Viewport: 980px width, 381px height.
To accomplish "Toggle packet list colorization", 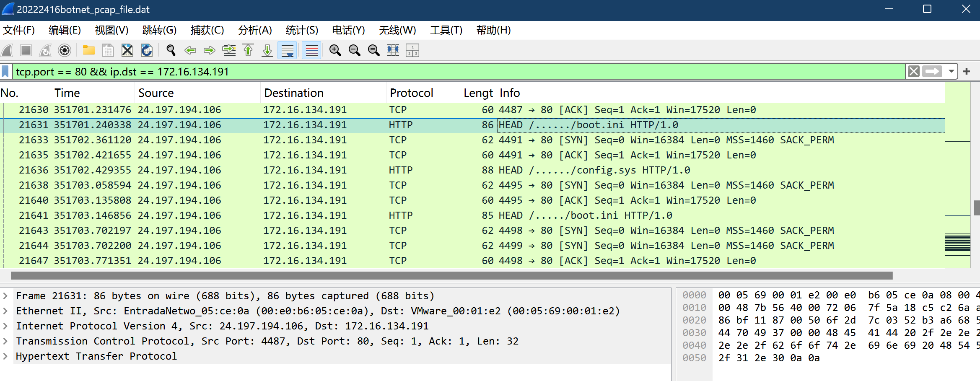I will coord(311,51).
